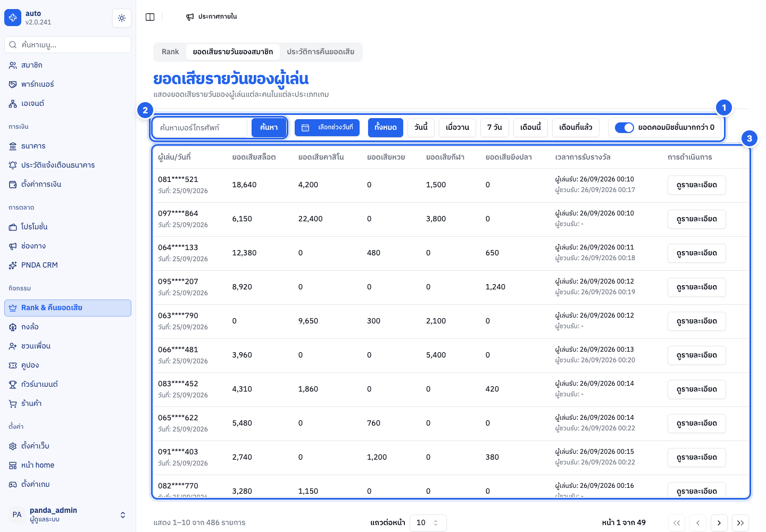Viewport: 766px width, 532px height.
Task: Expand the panda_admin account switcher
Action: [x=123, y=515]
